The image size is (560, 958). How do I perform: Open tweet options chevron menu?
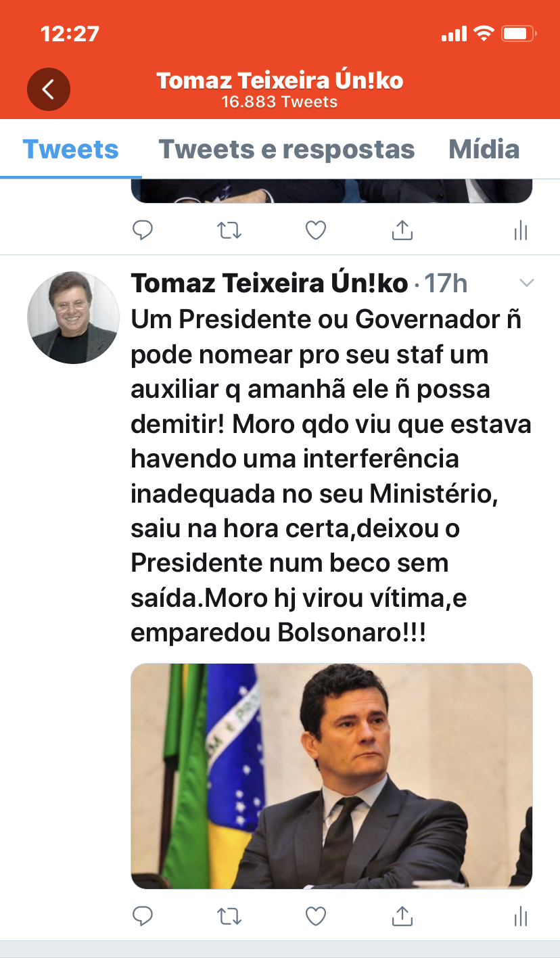click(526, 283)
